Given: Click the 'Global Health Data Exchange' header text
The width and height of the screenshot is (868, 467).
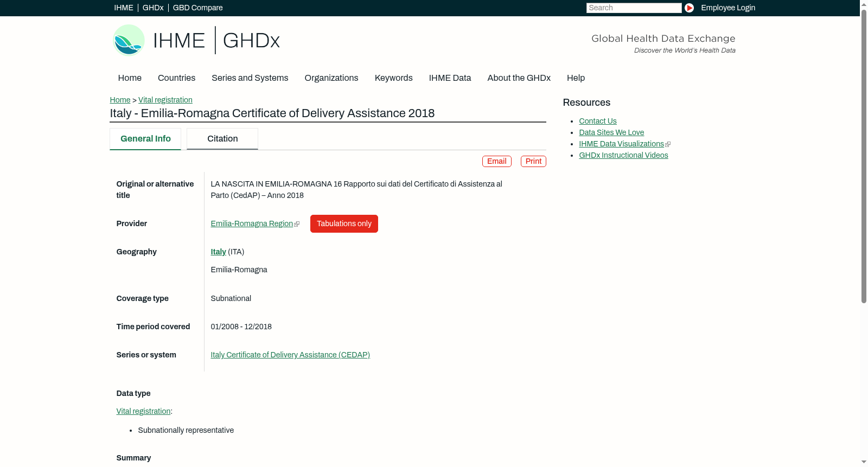Looking at the screenshot, I should click(663, 39).
